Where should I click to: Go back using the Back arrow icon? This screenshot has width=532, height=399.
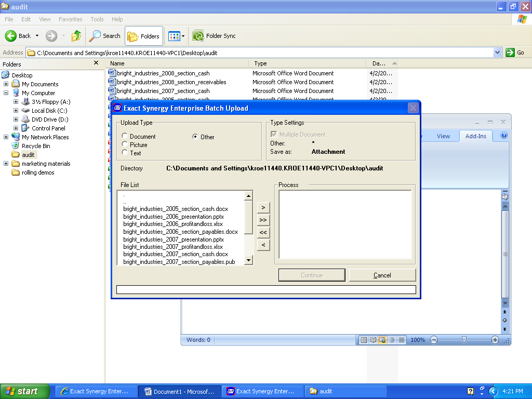[11, 36]
